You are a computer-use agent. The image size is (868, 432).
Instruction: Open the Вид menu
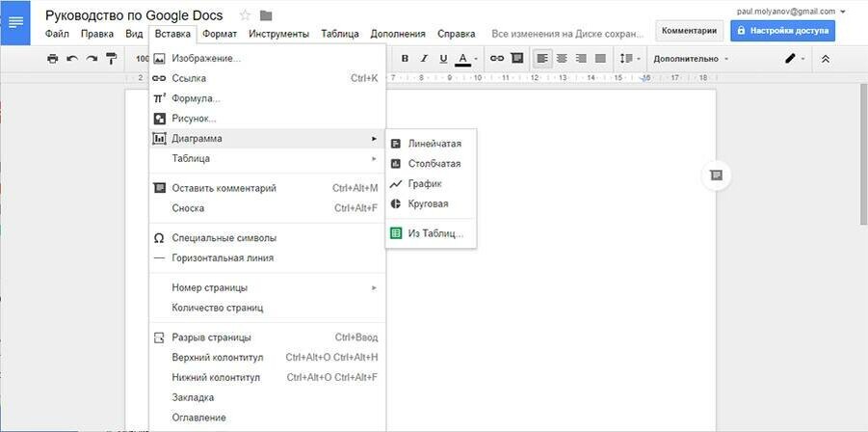(x=134, y=34)
